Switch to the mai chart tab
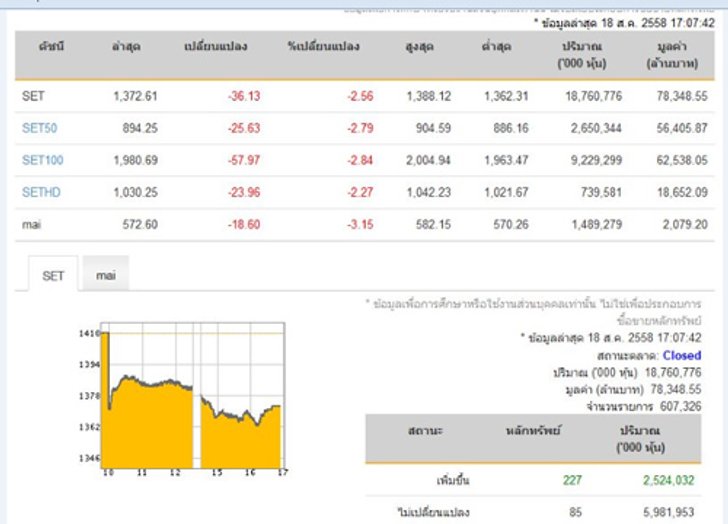The image size is (728, 524). pyautogui.click(x=106, y=275)
